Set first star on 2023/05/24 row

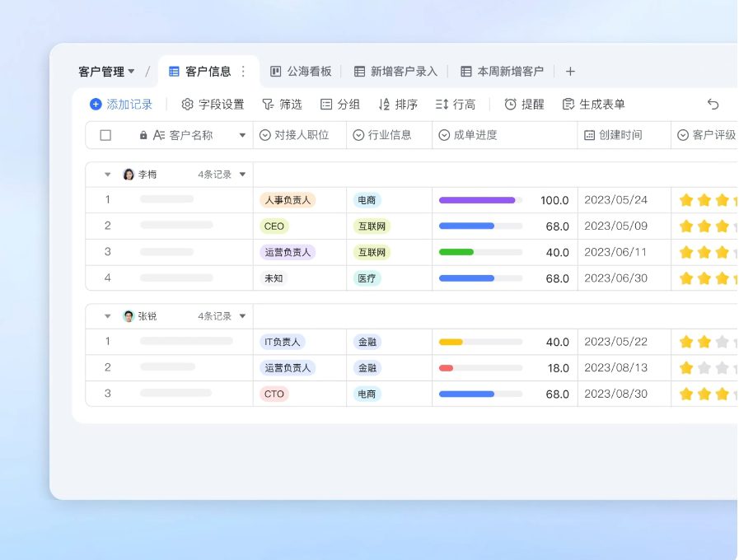tap(686, 200)
